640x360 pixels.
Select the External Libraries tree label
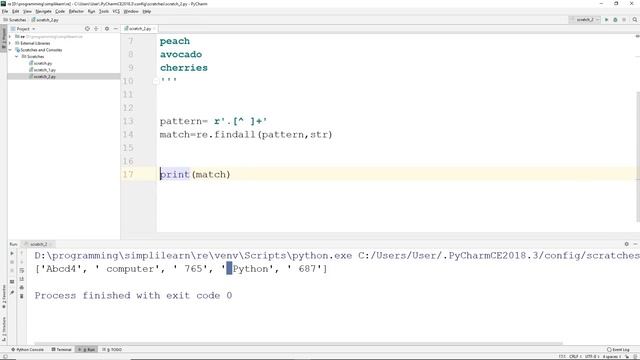tap(35, 43)
